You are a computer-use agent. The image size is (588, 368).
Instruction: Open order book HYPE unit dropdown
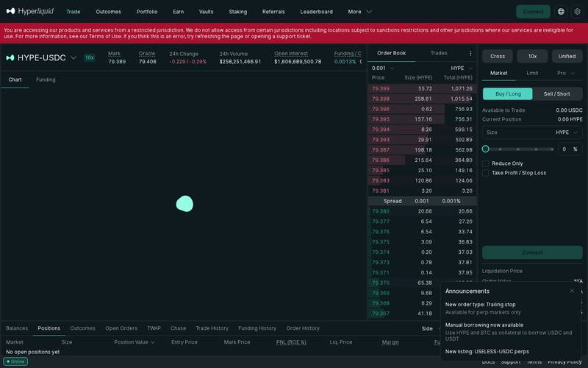(x=462, y=68)
